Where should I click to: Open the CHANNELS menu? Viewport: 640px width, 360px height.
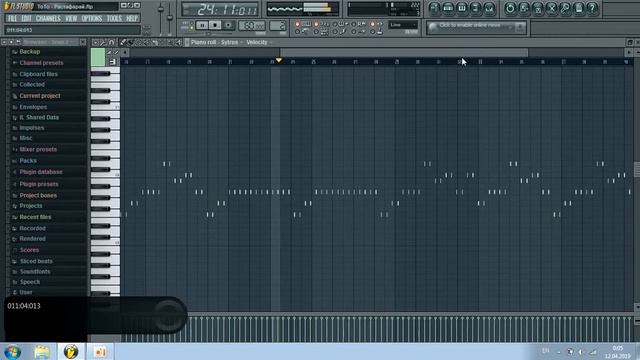tap(48, 19)
